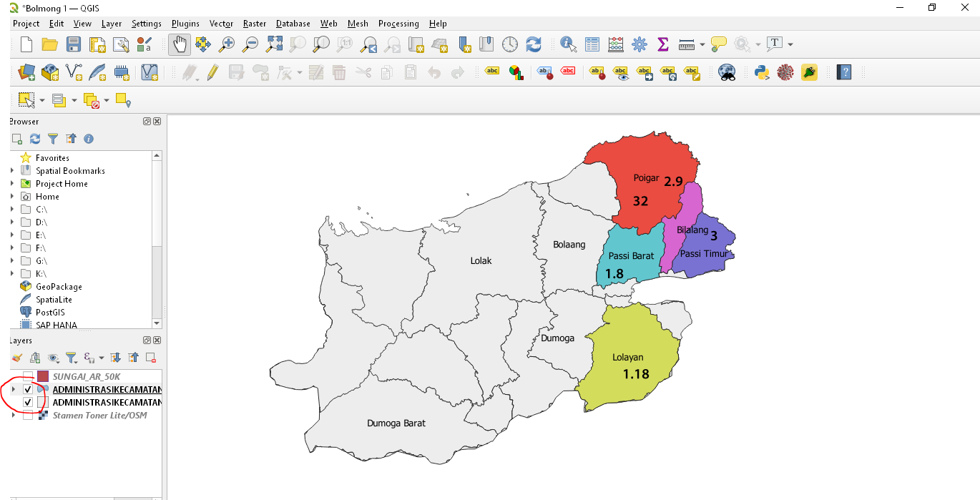Open the attribute table icon
980x500 pixels.
592,44
